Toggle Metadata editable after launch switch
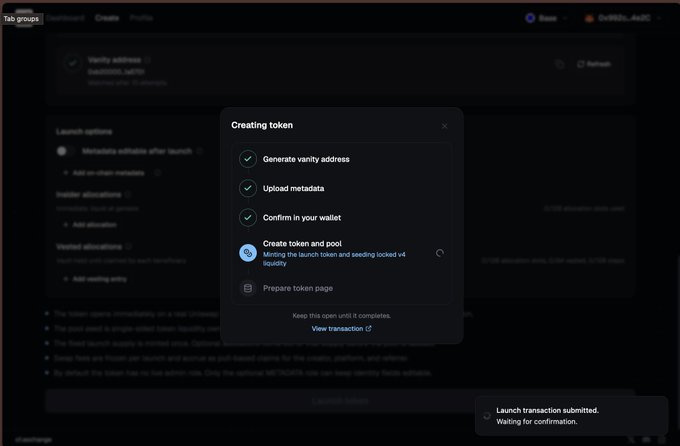 [x=65, y=151]
